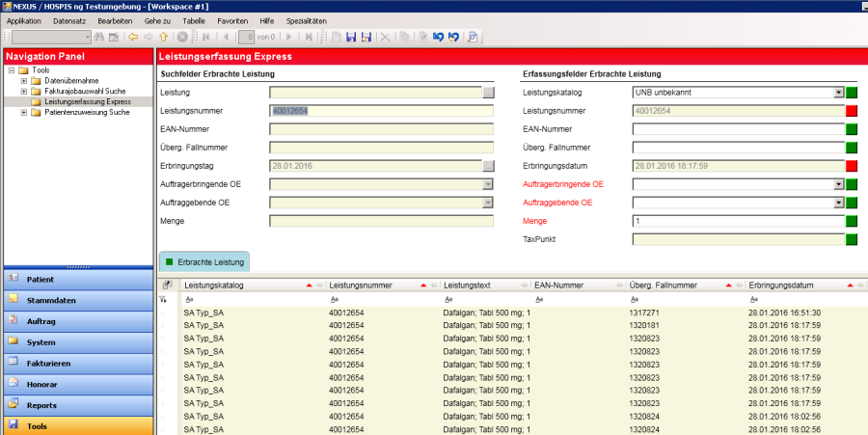
Task: Click the first blue save disk icon
Action: (350, 37)
